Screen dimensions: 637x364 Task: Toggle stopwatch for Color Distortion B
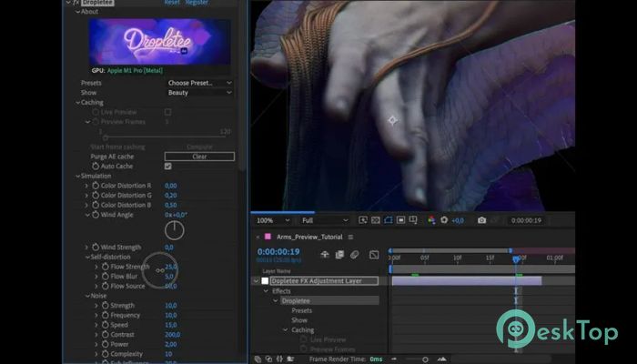pyautogui.click(x=96, y=205)
